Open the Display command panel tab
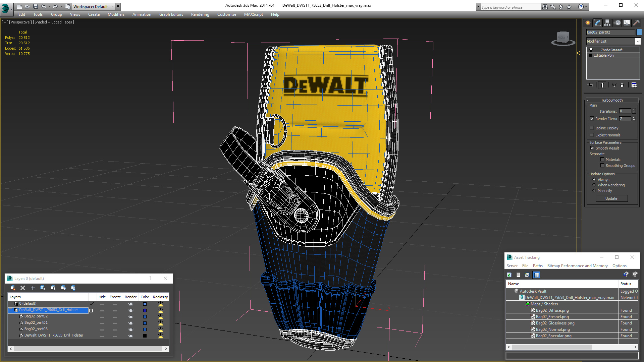The height and width of the screenshot is (362, 644). pos(627,23)
